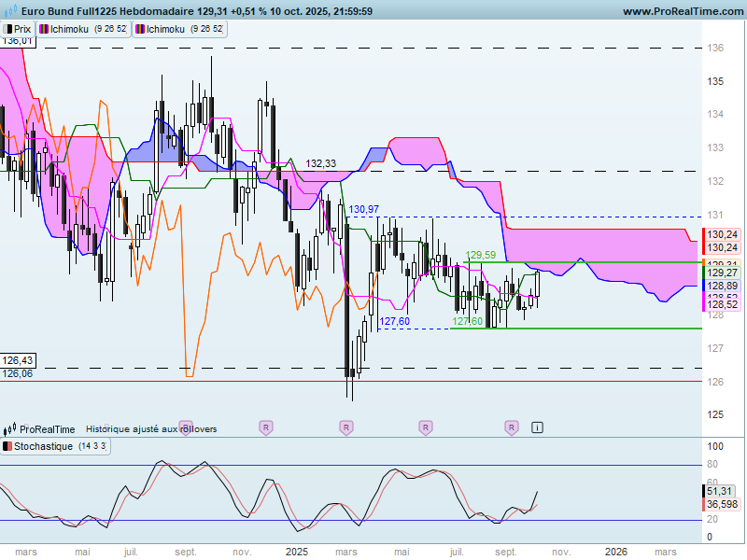
Task: Click the first Ichimoku indicator color icon
Action: pos(43,29)
